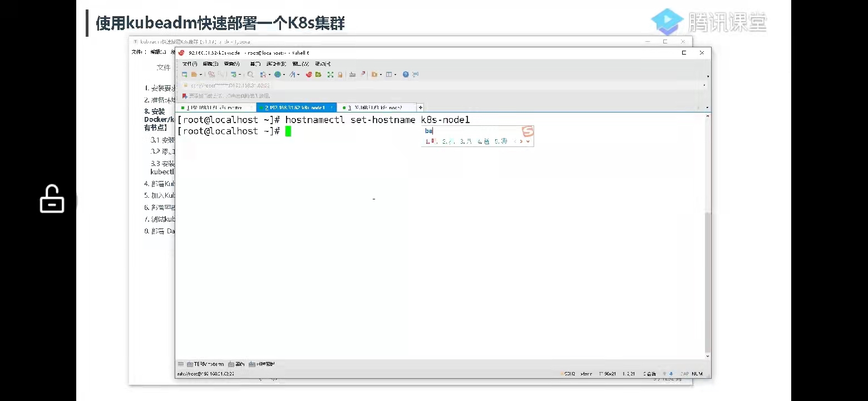Click the ssh address bar field
868x401 pixels.
click(442, 85)
